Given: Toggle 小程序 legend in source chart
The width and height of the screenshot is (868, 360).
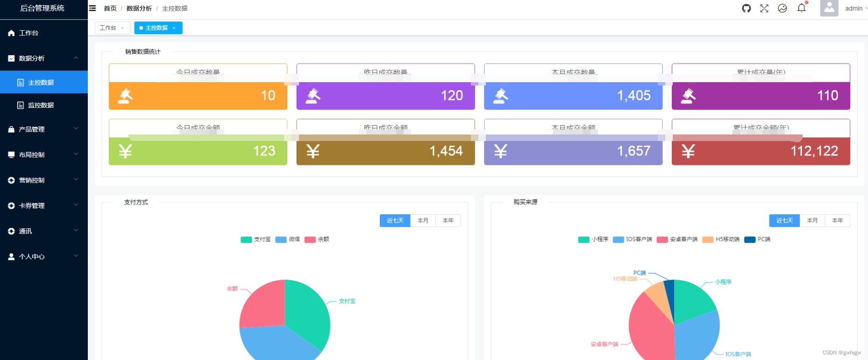Looking at the screenshot, I should [593, 239].
